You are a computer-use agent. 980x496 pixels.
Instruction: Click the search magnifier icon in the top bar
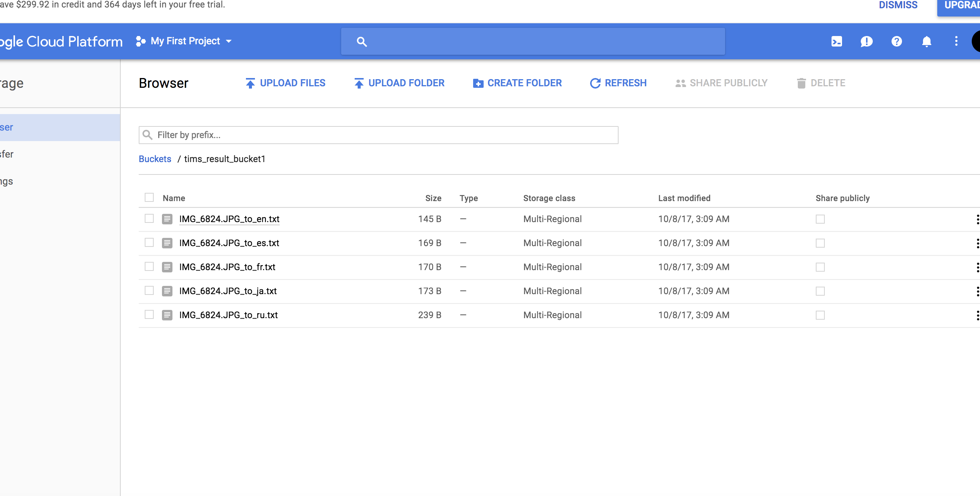point(361,42)
